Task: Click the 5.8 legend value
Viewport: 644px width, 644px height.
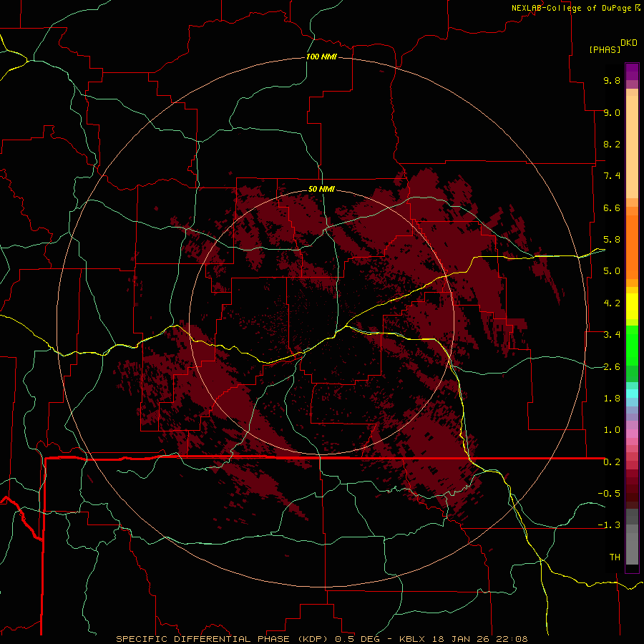Action: click(612, 240)
